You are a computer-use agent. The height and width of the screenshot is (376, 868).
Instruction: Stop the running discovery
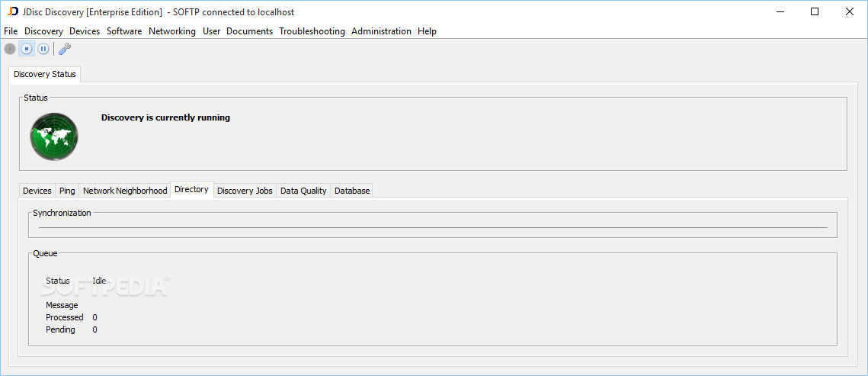pos(26,49)
